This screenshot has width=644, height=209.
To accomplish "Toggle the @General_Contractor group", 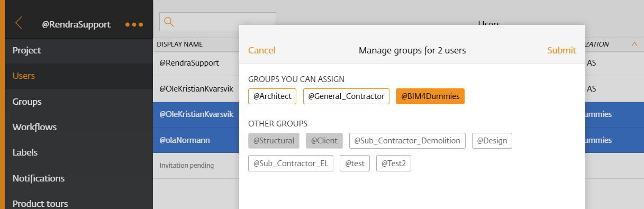I will click(346, 96).
